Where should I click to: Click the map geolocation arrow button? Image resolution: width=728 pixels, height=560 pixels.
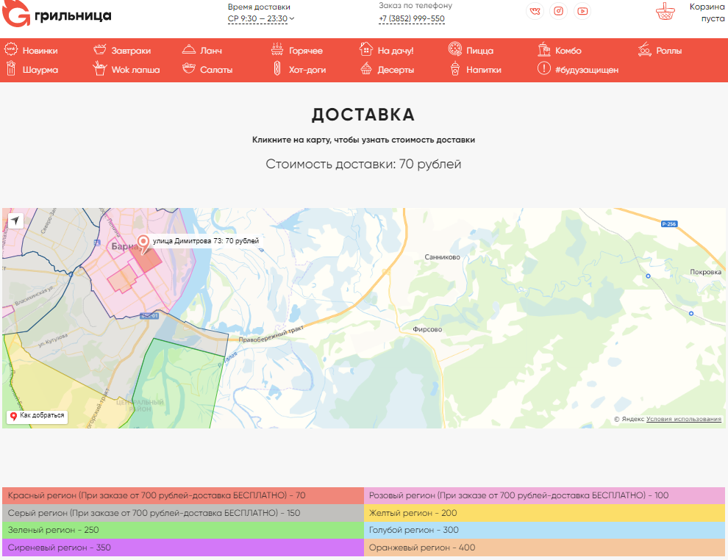(15, 220)
